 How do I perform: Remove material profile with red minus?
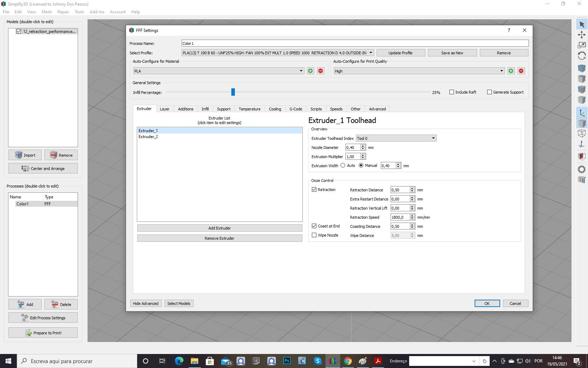321,71
